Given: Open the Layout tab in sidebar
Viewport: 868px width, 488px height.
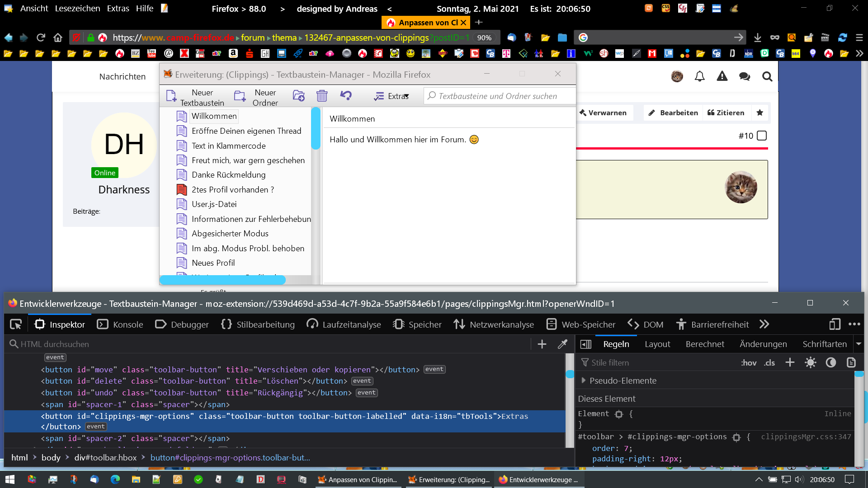Looking at the screenshot, I should click(x=657, y=344).
